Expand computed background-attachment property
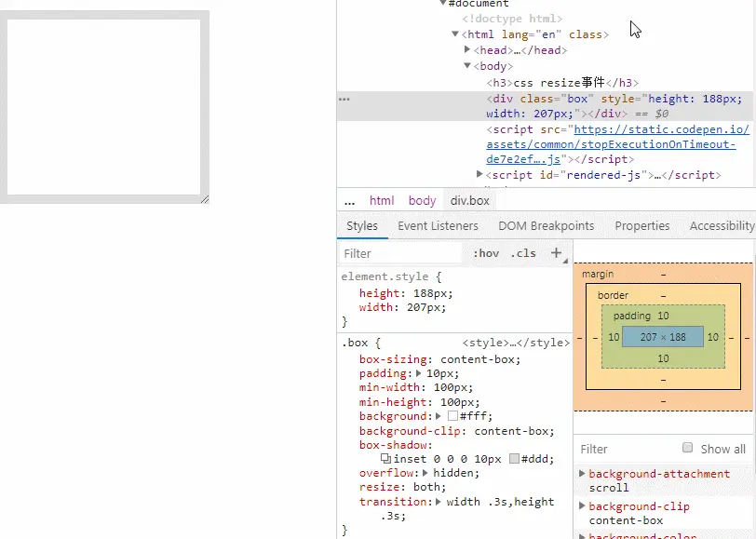This screenshot has width=756, height=539. click(582, 474)
